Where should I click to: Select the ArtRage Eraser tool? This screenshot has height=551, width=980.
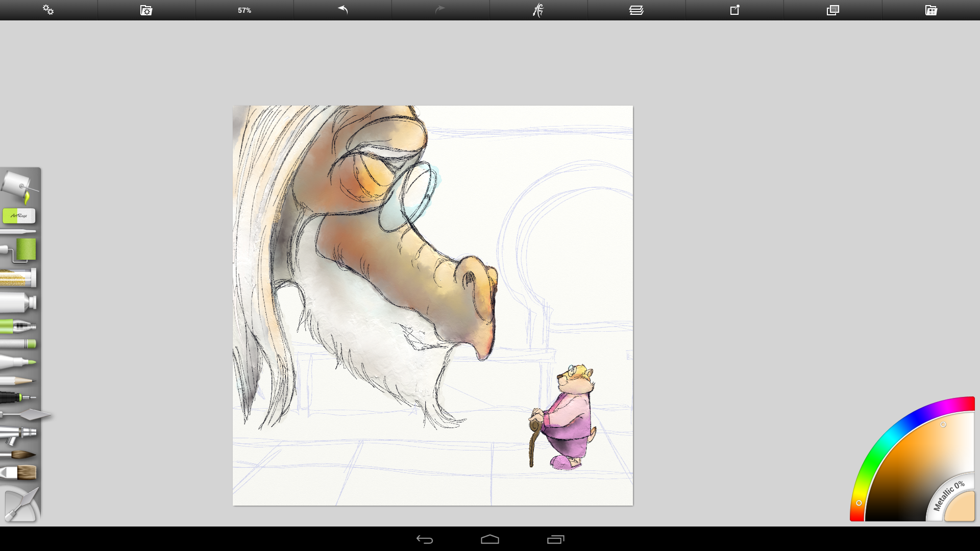pos(19,216)
